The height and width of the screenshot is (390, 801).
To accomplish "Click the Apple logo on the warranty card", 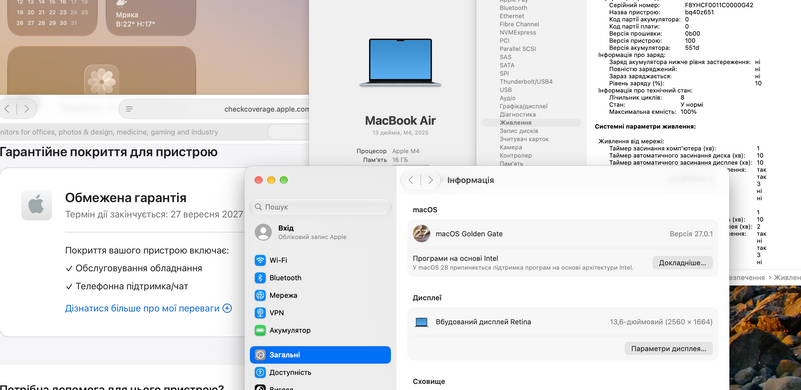I will click(x=36, y=205).
